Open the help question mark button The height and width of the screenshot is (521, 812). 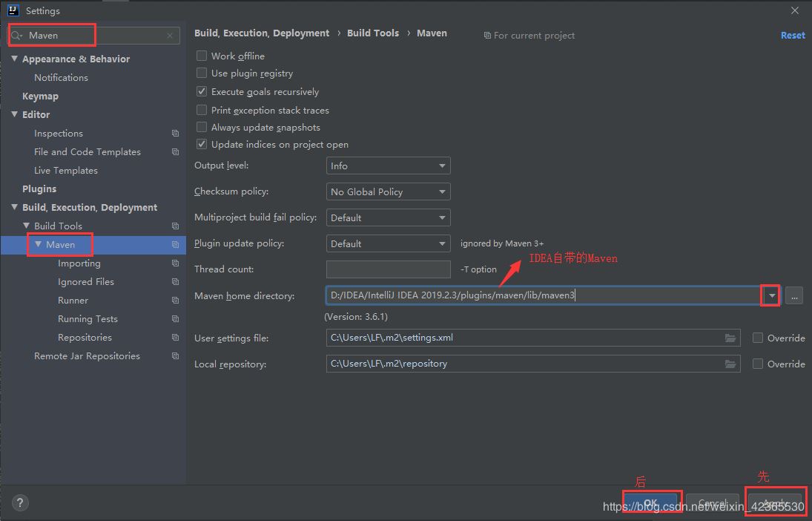[x=21, y=503]
